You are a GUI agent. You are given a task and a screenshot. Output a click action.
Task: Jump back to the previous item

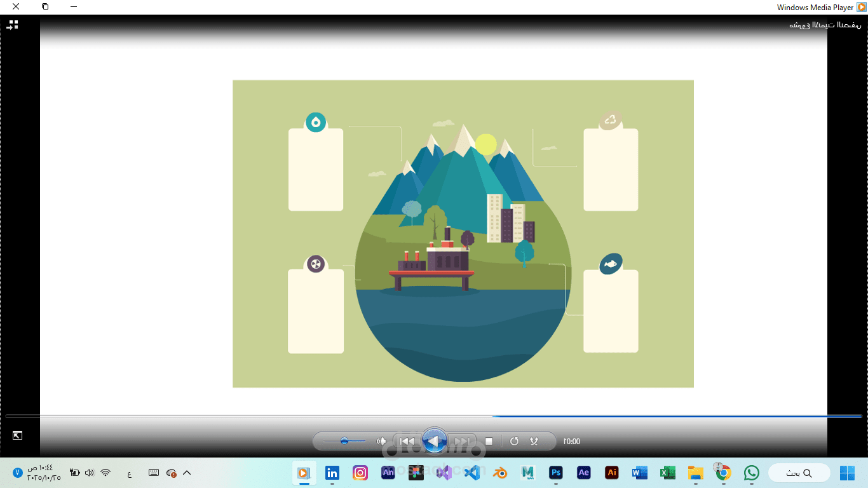(407, 440)
